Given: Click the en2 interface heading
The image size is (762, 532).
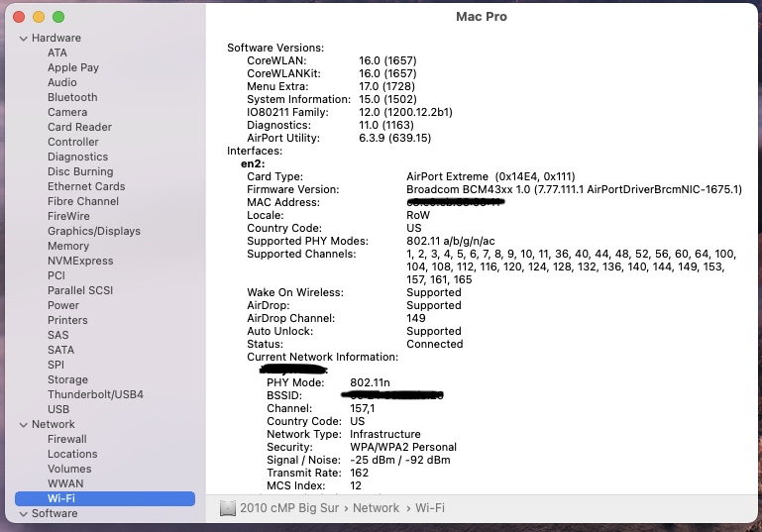Looking at the screenshot, I should (253, 163).
